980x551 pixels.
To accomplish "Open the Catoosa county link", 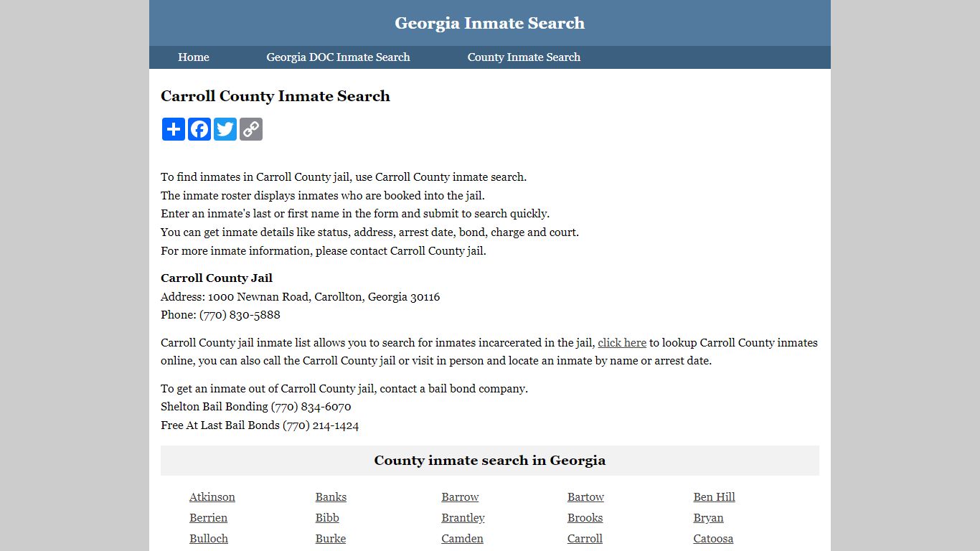I will coord(713,539).
